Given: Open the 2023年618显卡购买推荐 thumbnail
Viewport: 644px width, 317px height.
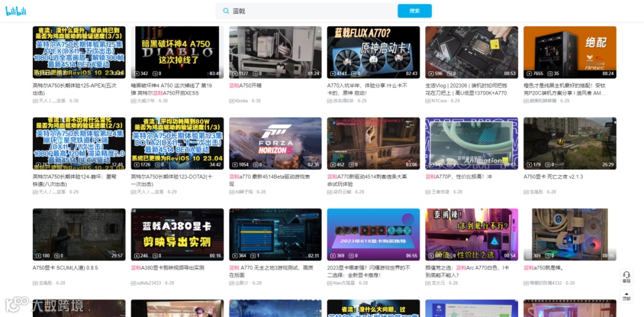Looking at the screenshot, I should pos(373,234).
